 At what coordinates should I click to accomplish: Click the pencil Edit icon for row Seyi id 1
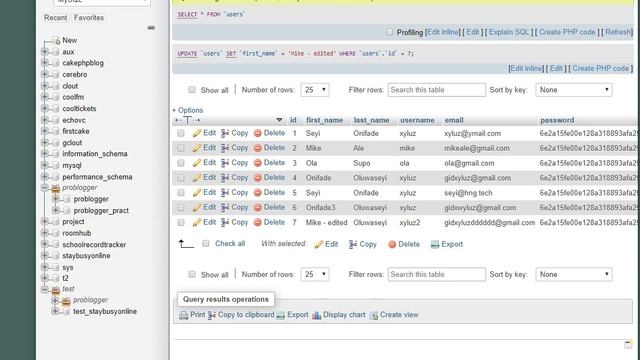(x=197, y=133)
